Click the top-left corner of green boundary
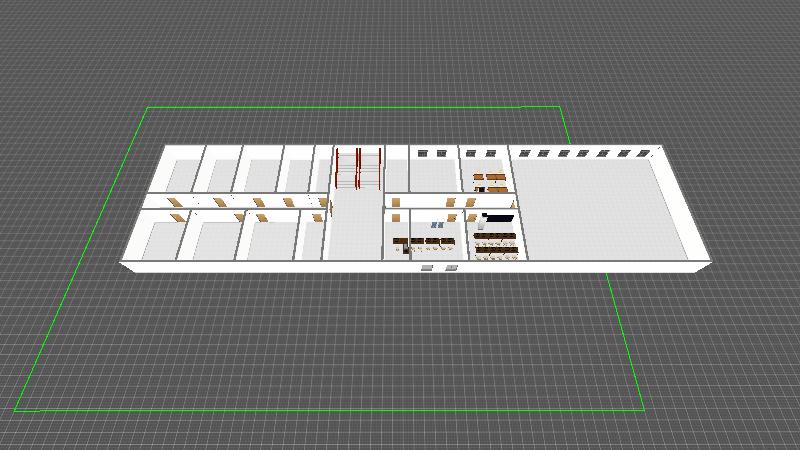The width and height of the screenshot is (800, 450). tap(148, 107)
